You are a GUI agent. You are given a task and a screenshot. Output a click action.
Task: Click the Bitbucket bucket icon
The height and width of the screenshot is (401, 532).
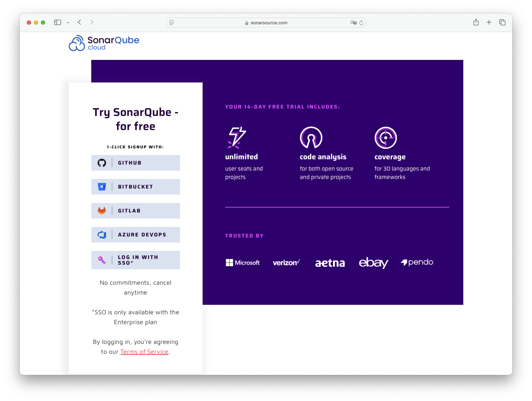[102, 187]
